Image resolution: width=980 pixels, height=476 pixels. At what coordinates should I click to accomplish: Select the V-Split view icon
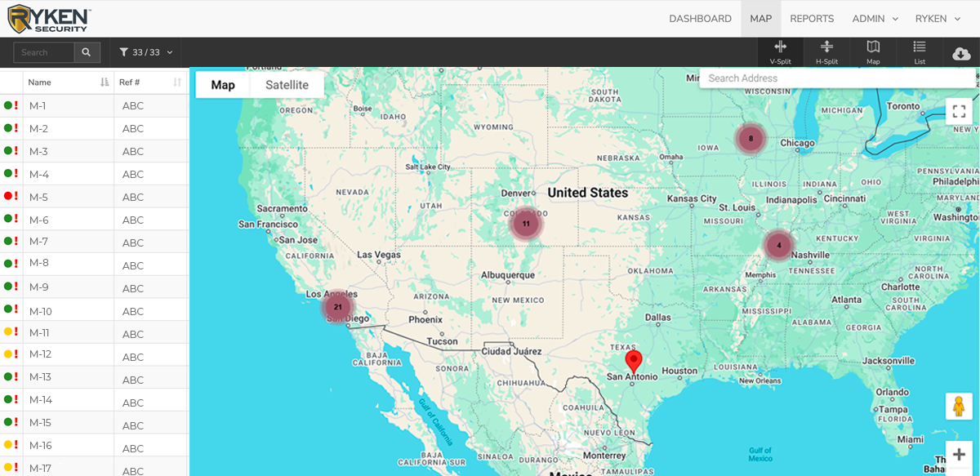click(x=781, y=52)
